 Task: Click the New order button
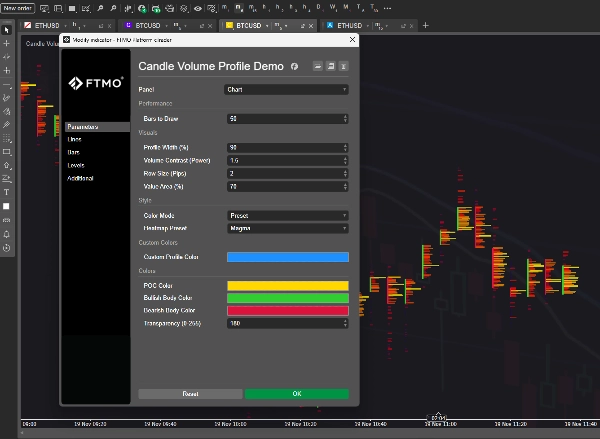pyautogui.click(x=18, y=8)
